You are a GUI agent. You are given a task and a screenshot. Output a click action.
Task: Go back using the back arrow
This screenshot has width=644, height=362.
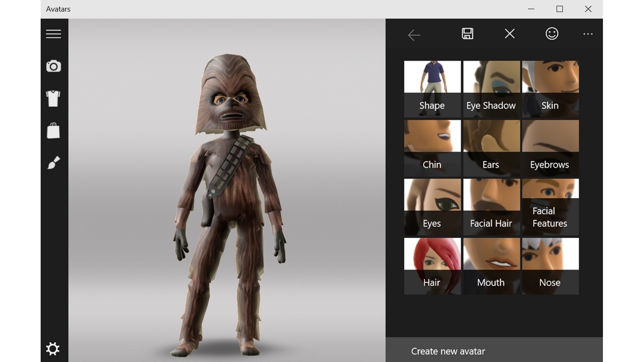point(414,35)
